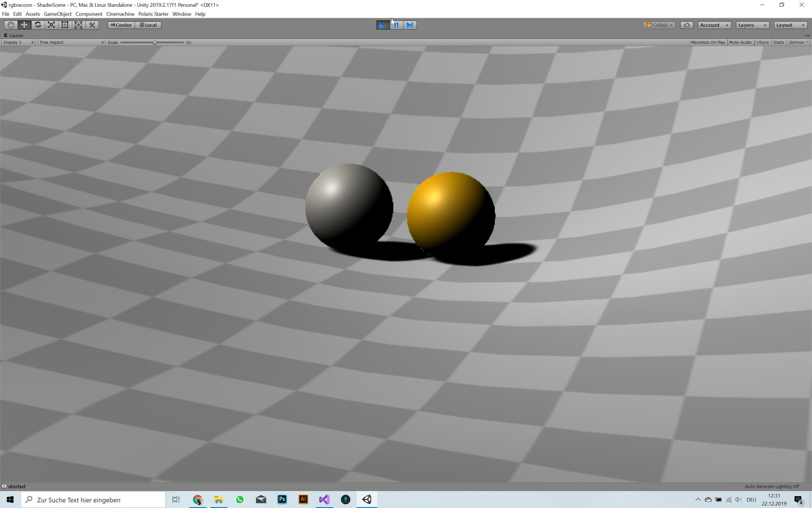
Task: Open the Assets menu
Action: [x=33, y=14]
